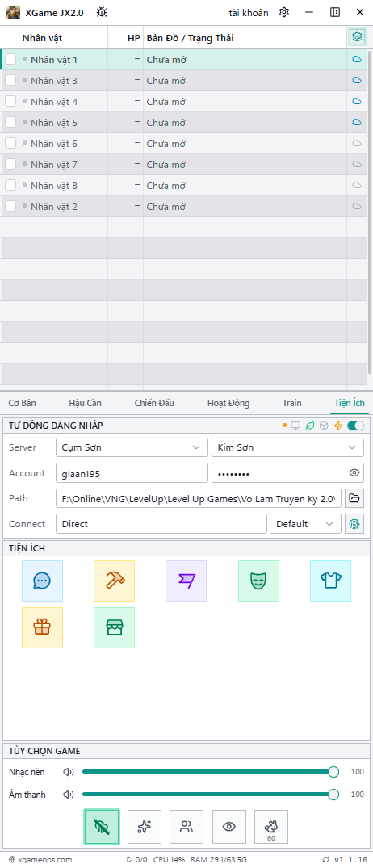This screenshot has width=373, height=868.
Task: Click the layers stack icon in table header
Action: click(x=357, y=37)
